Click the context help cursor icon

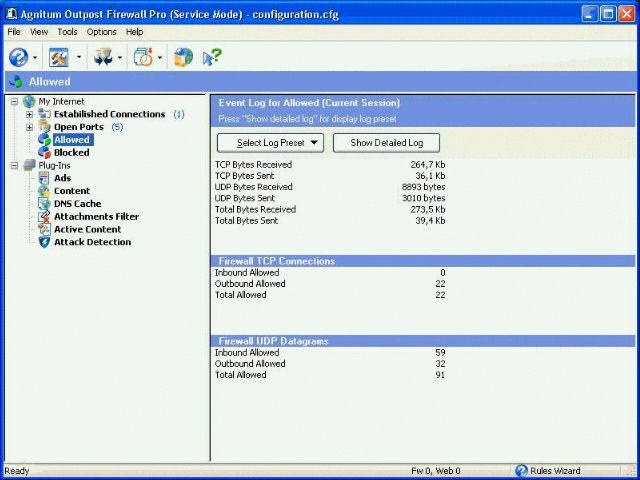[x=212, y=58]
